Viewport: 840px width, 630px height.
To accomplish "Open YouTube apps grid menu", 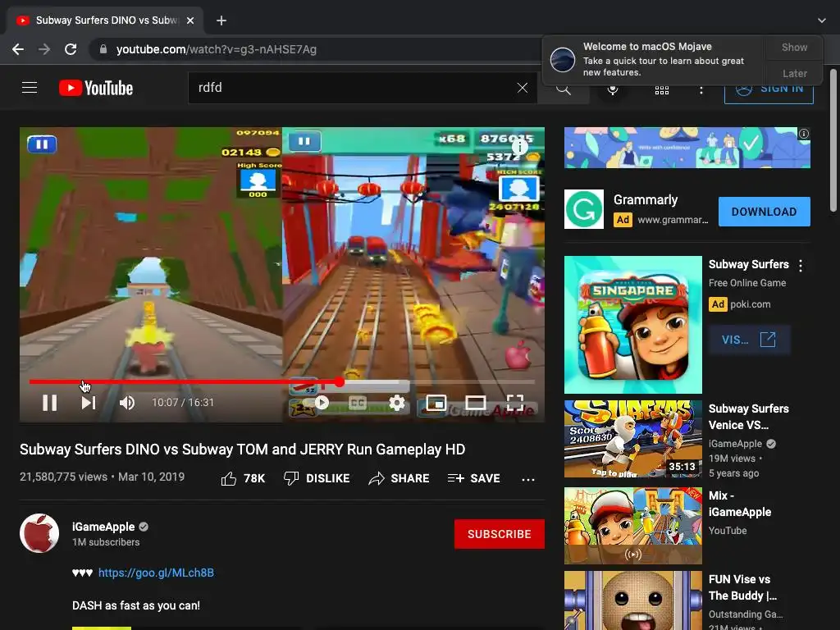I will (662, 90).
